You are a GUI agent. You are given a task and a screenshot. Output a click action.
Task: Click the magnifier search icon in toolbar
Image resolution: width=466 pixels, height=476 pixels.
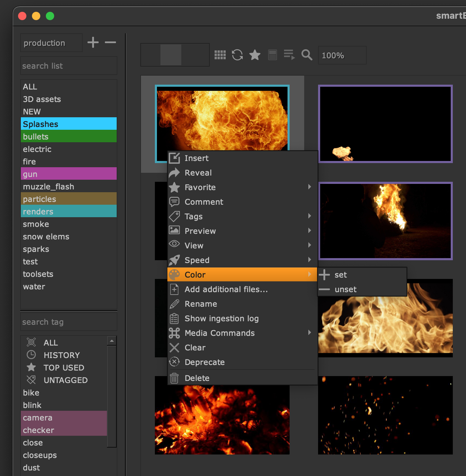click(x=307, y=55)
